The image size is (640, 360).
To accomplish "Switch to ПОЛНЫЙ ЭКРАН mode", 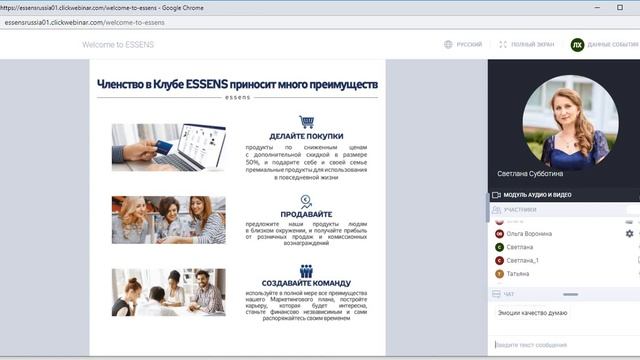I will [x=532, y=44].
